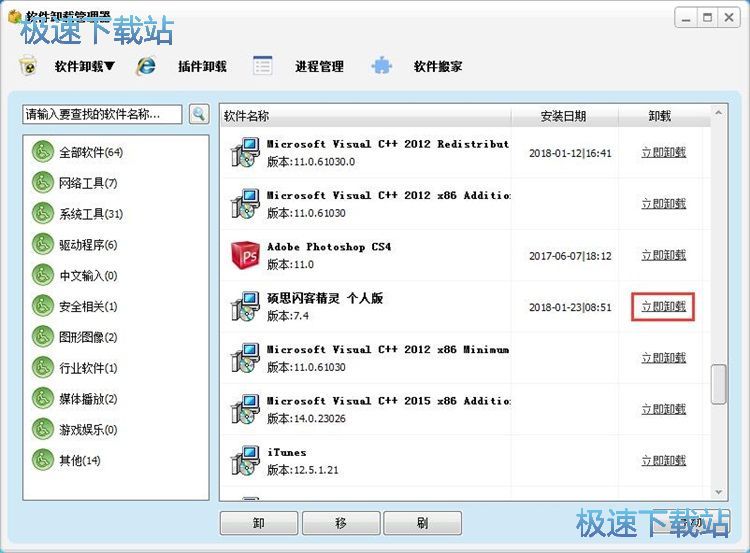
Task: Sort by 软件名称 column header
Action: click(366, 116)
